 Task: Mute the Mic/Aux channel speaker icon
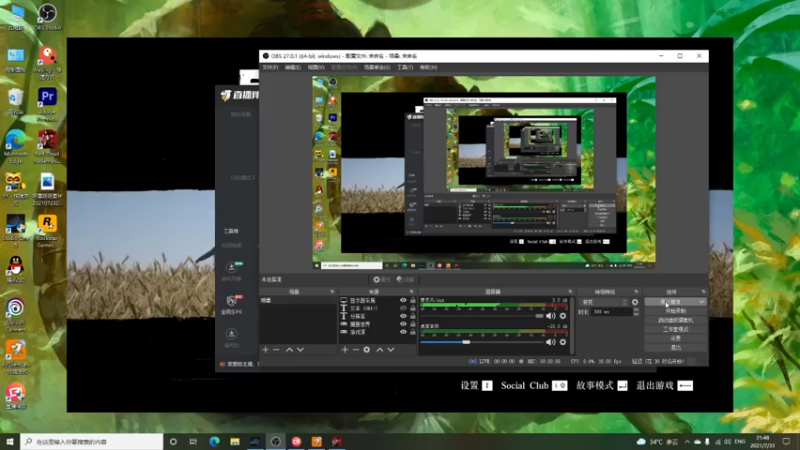tap(551, 316)
